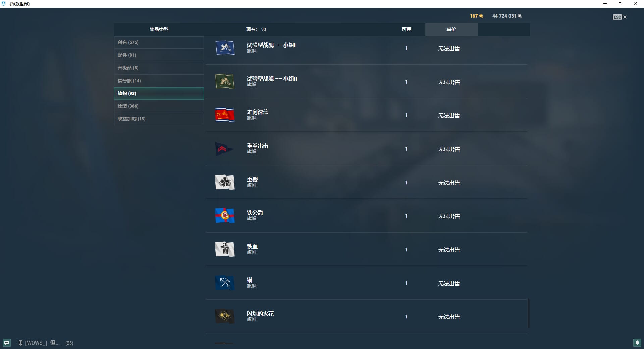Open the chat bubble icon at bottom left
The height and width of the screenshot is (349, 644).
point(7,343)
